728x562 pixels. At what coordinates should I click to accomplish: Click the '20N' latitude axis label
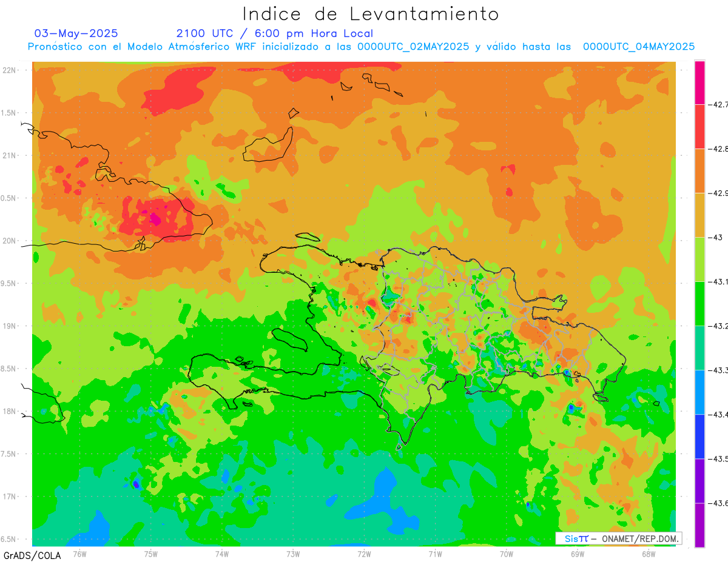pyautogui.click(x=10, y=241)
